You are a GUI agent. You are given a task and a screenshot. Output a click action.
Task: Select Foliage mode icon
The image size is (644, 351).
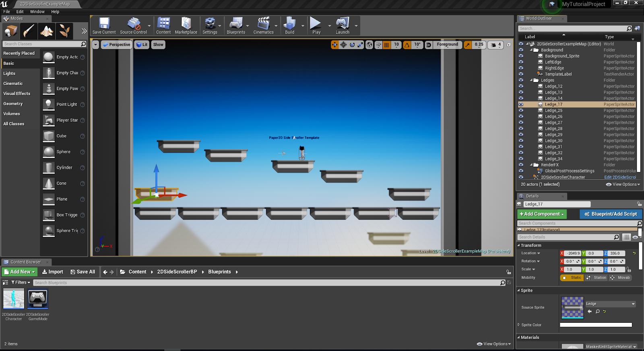pos(64,31)
